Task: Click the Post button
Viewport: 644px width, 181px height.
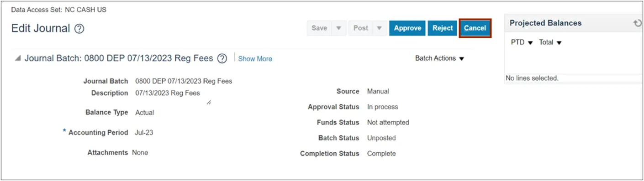Action: pyautogui.click(x=360, y=28)
